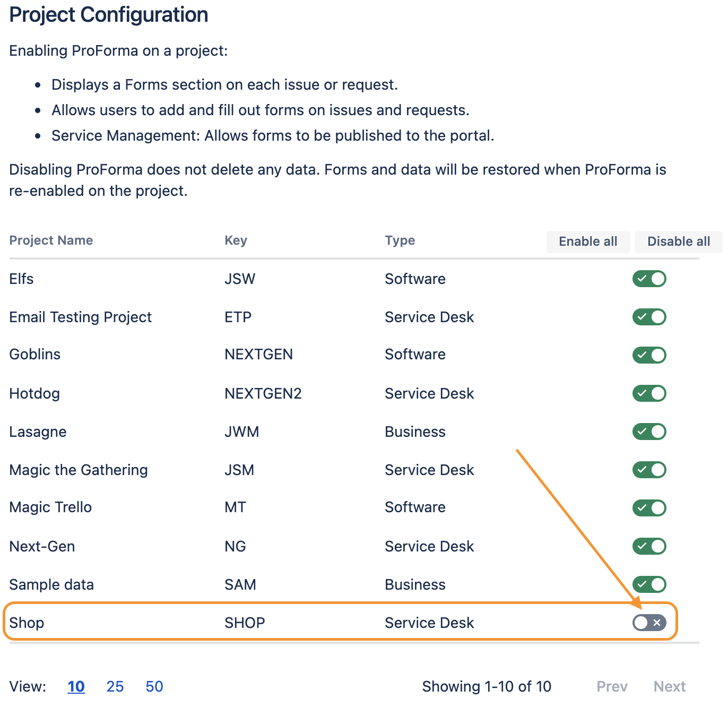The width and height of the screenshot is (728, 707).
Task: Turn off Magic Trello toggle
Action: 649,508
